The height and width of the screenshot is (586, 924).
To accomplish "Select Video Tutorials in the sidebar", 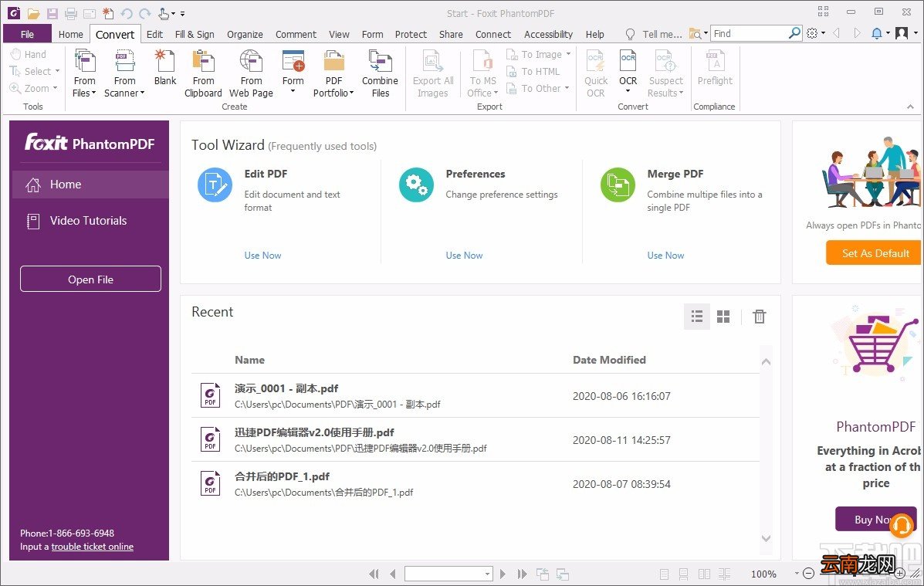I will [x=89, y=221].
